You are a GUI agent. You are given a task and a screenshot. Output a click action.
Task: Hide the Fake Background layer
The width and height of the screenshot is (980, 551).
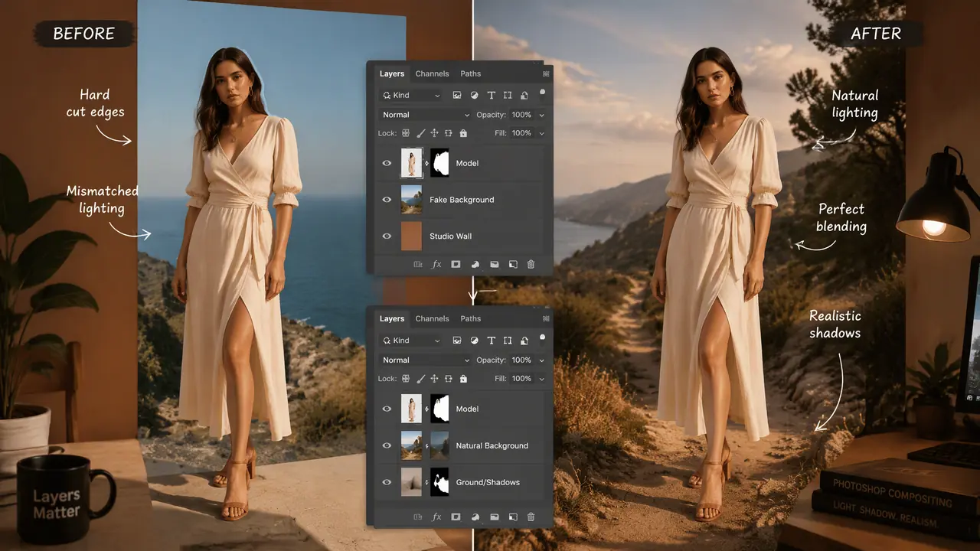click(387, 200)
